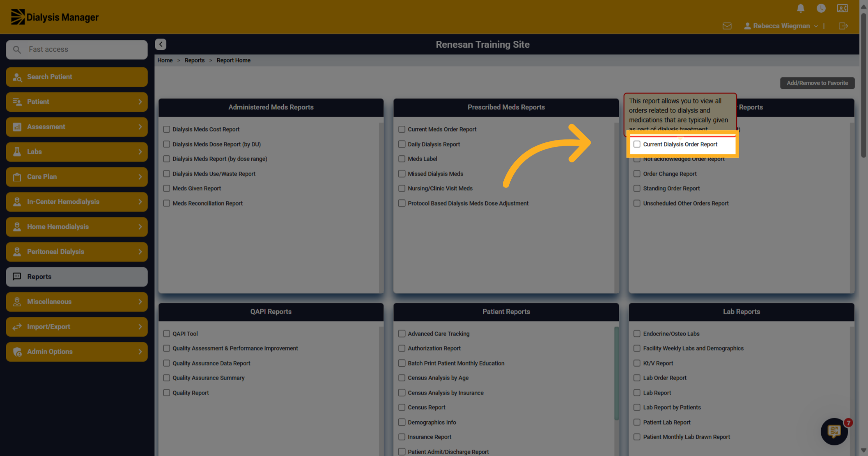Screen dimensions: 868x456
Task: Open the chat support bubble icon
Action: coord(834,431)
